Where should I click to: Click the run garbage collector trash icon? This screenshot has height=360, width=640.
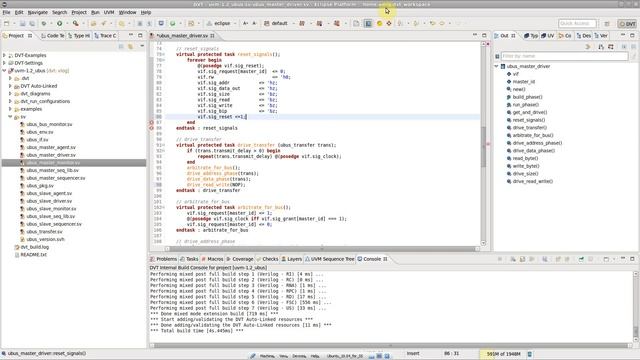tap(530, 354)
